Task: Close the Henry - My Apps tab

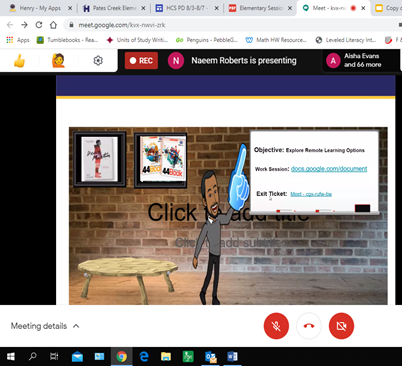Action: [70, 8]
